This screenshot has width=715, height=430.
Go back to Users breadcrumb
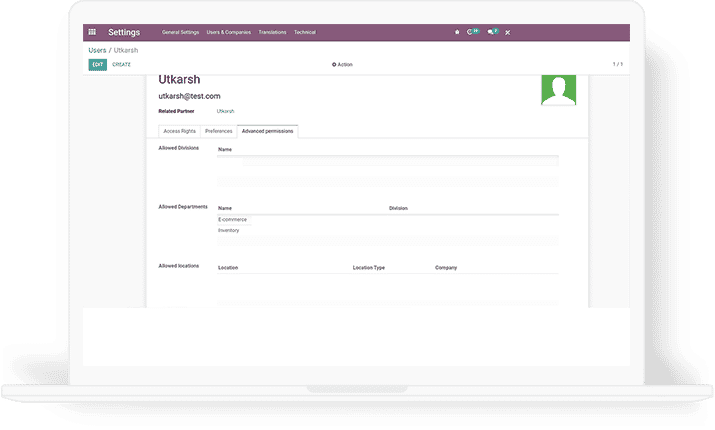[97, 49]
